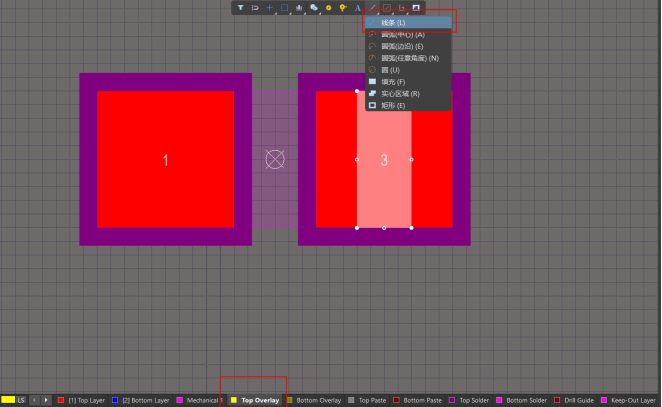Click the selection filter funnel icon
The width and height of the screenshot is (662, 407).
coord(241,8)
